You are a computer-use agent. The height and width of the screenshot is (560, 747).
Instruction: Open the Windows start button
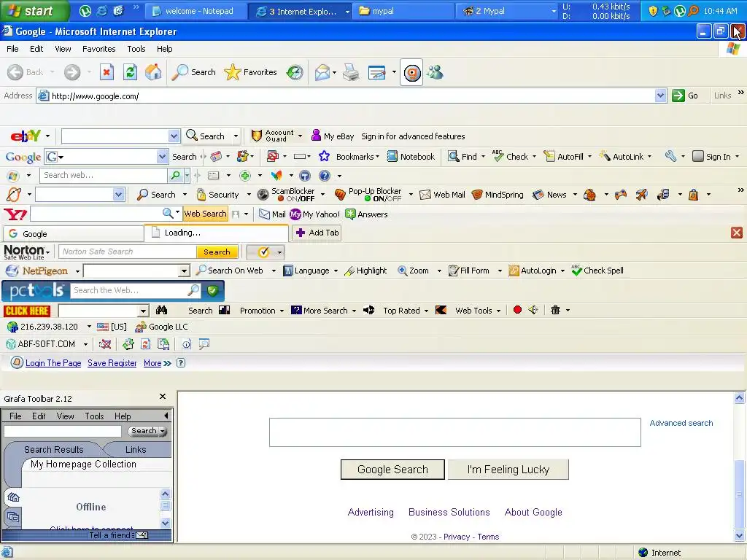pos(34,11)
